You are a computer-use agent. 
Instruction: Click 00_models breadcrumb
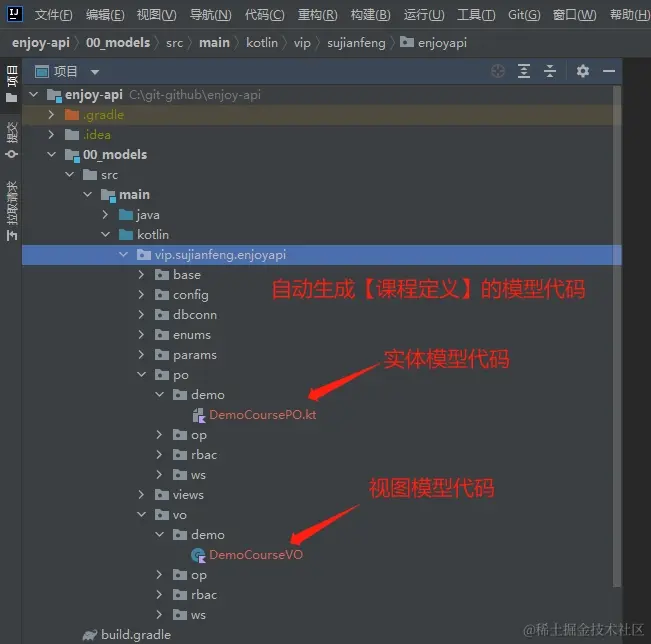(x=118, y=43)
